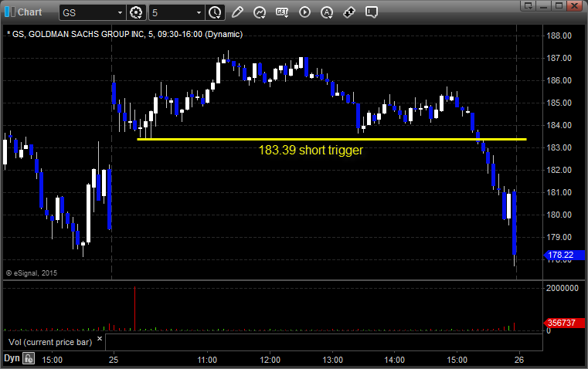This screenshot has height=369, width=588.
Task: Click the 12:00 time axis label
Action: click(x=270, y=360)
